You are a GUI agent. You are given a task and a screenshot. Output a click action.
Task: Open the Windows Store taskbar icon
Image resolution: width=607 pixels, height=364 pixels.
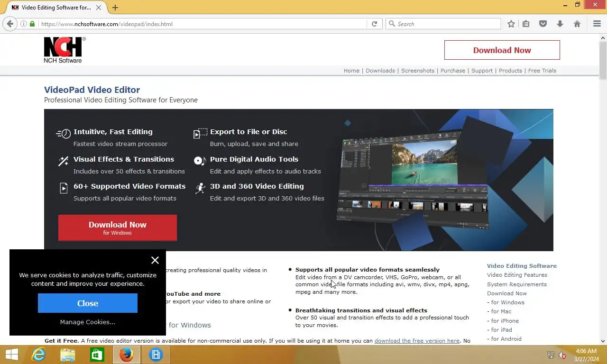point(97,355)
